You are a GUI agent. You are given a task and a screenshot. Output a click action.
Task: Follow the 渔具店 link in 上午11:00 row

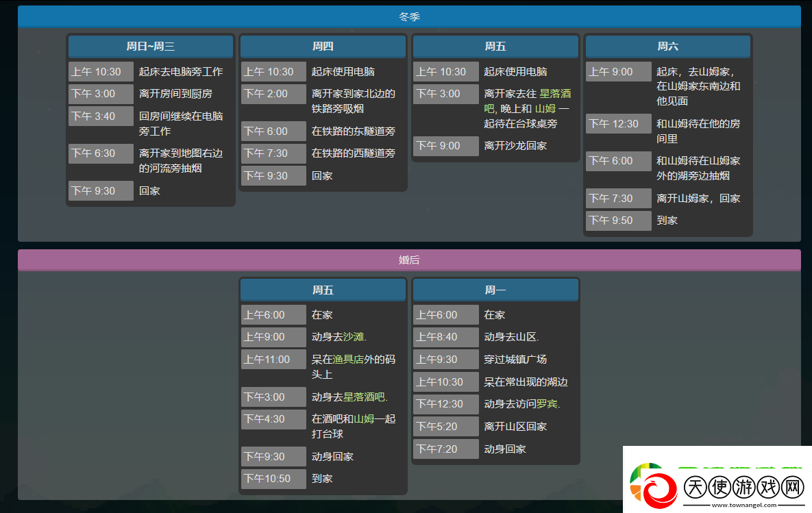[348, 360]
